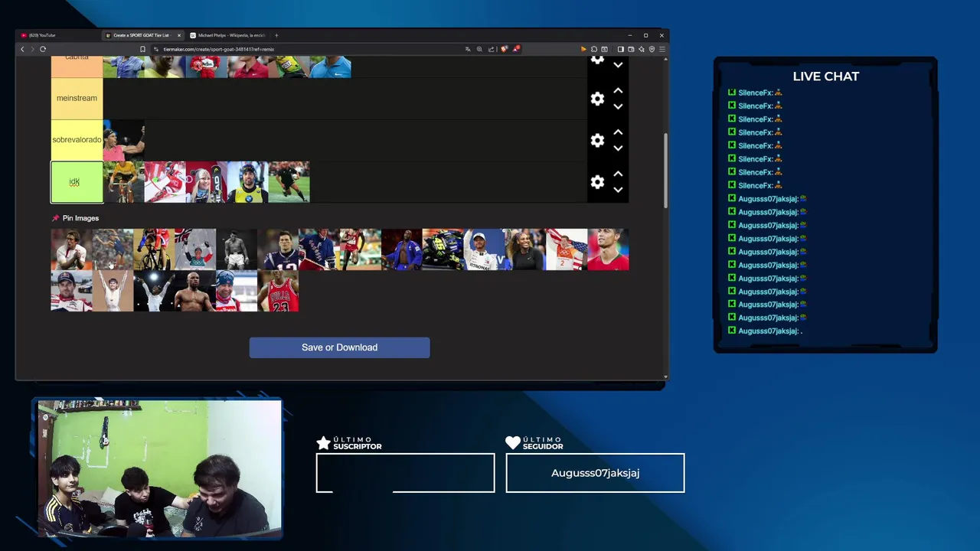Select cyclist in yellow jersey in idk row
This screenshot has width=980, height=551.
tap(123, 182)
